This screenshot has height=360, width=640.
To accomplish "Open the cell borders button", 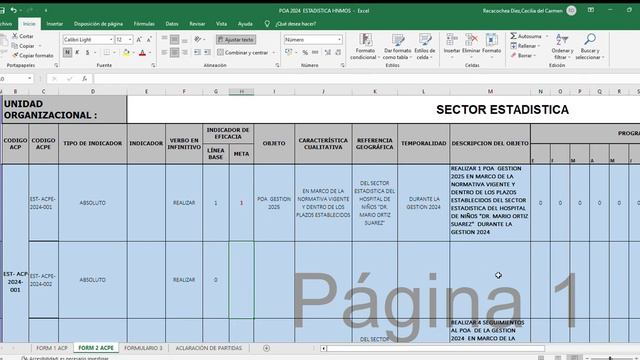I will click(107, 52).
